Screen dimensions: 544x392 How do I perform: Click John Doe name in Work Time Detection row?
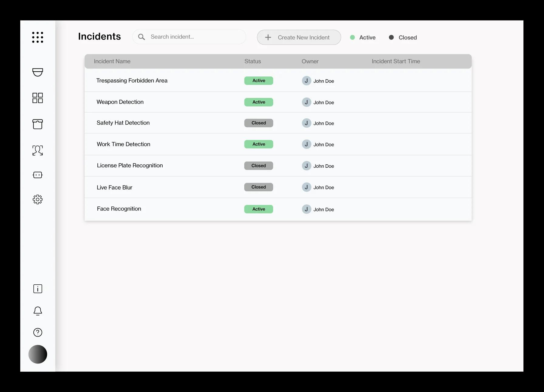pos(324,145)
